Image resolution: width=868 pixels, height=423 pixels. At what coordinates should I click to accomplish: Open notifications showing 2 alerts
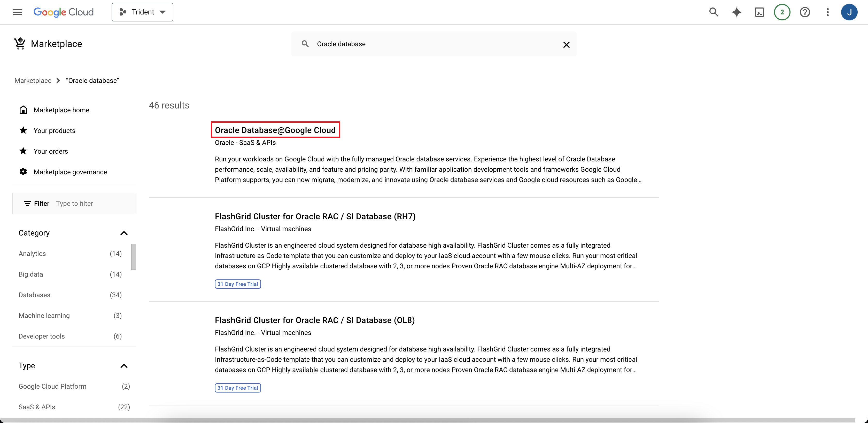(782, 12)
